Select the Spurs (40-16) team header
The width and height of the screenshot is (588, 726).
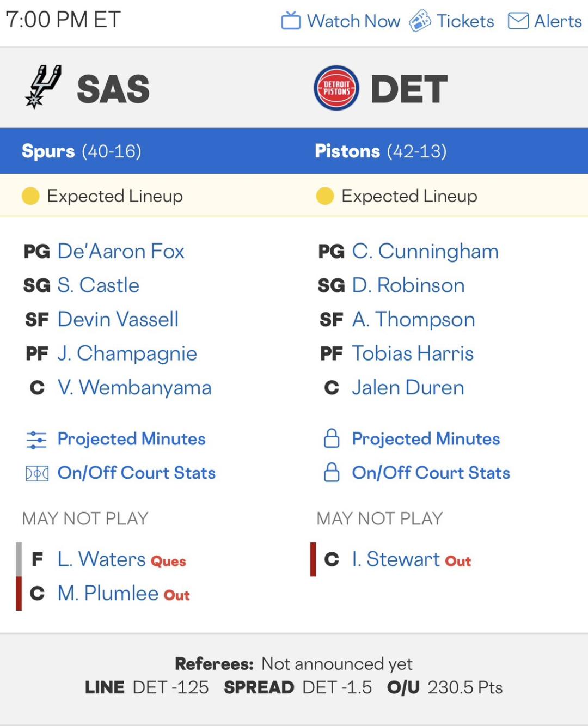[x=81, y=151]
